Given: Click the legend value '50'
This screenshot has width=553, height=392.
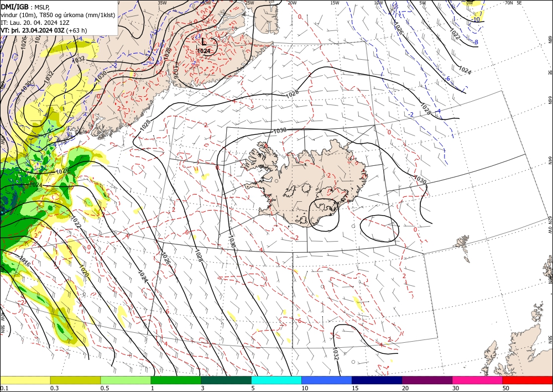Looking at the screenshot, I should (506, 388).
